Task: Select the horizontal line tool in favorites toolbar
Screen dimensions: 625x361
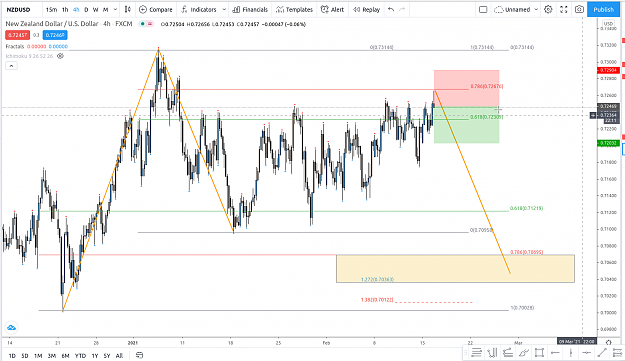Action: point(586,352)
